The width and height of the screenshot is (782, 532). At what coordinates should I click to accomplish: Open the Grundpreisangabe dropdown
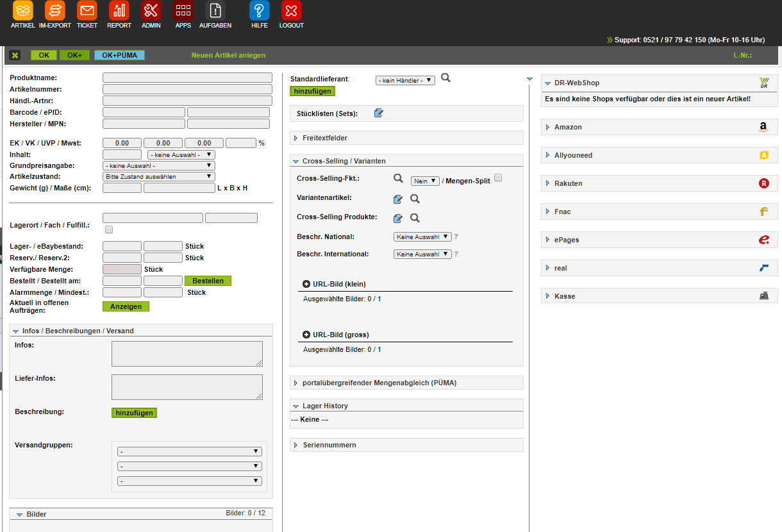pos(159,165)
